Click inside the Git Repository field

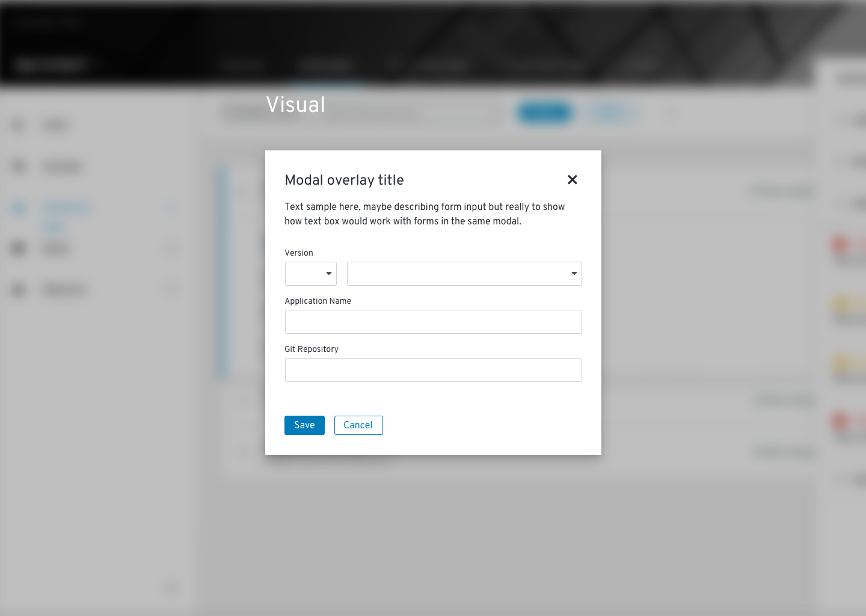[x=433, y=370]
